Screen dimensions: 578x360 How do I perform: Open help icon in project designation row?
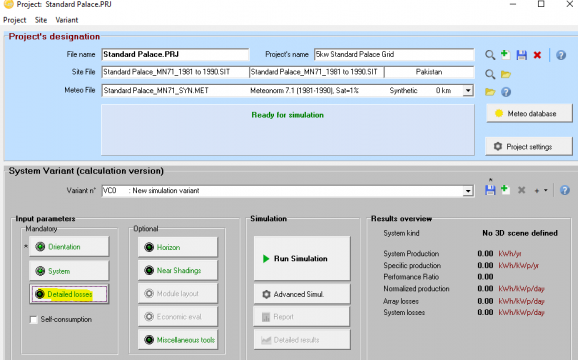(561, 55)
